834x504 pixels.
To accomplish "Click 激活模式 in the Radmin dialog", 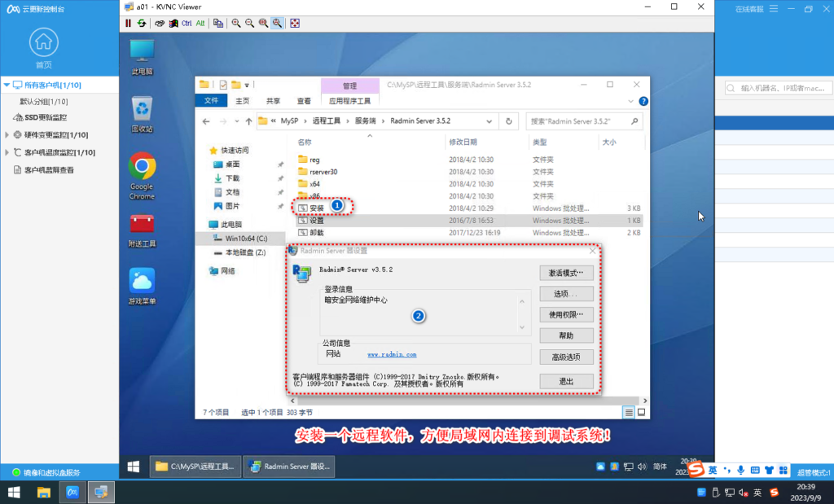I will tap(566, 274).
